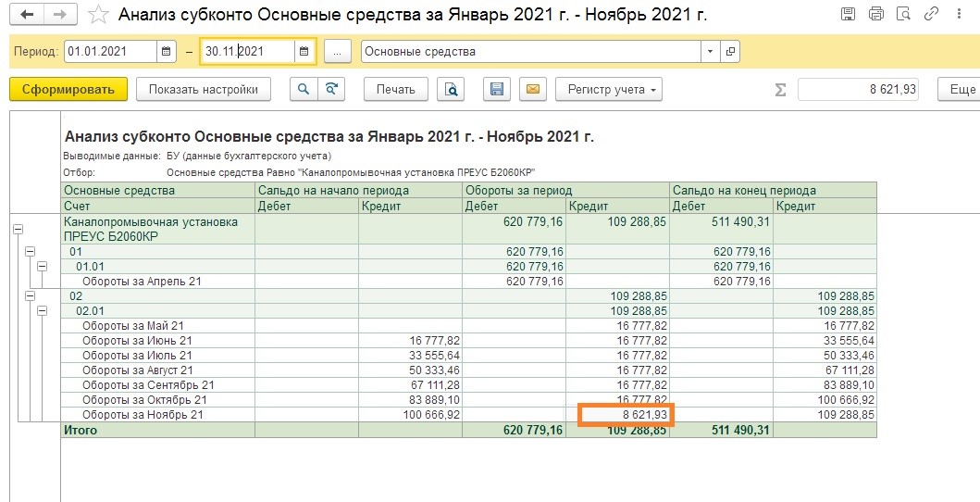Select the Каналопромывочная установка ПРЕУС Б2060КР row name
The image size is (980, 502).
[x=158, y=230]
